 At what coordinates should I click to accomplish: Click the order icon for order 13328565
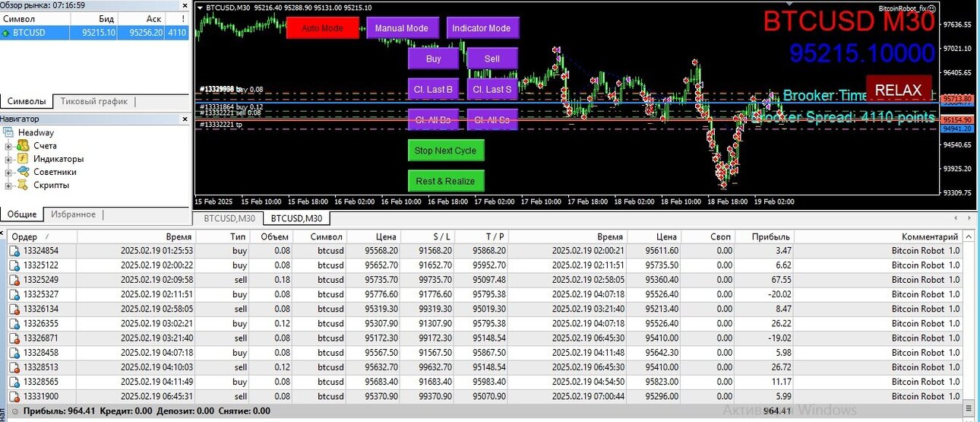(14, 382)
